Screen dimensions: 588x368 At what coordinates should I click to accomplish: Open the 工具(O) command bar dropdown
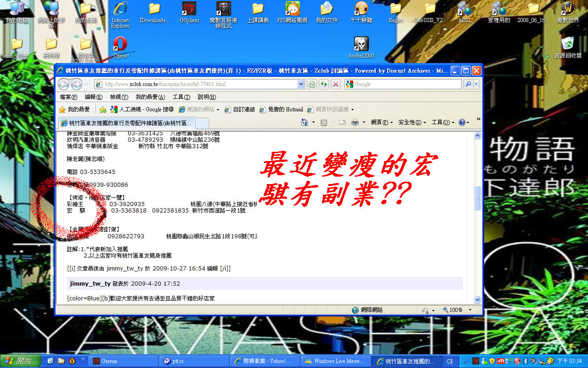coord(443,122)
